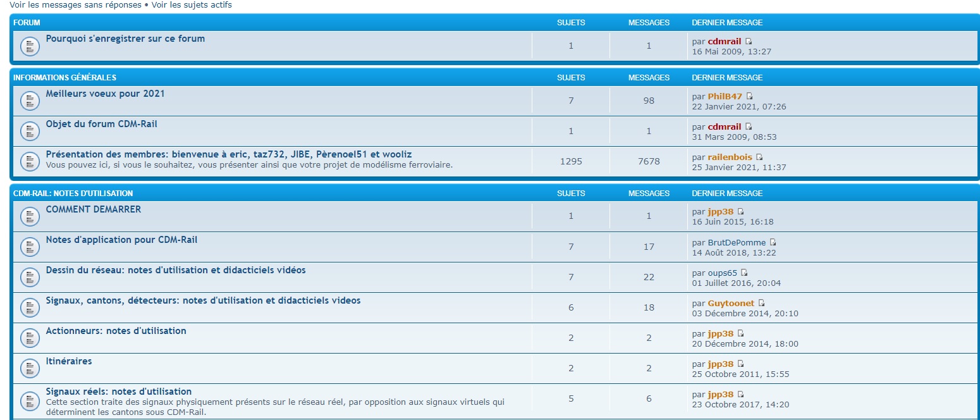View last post icon in Actionneurs row

click(741, 334)
